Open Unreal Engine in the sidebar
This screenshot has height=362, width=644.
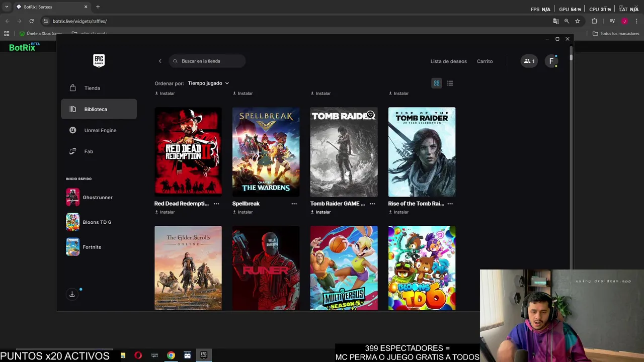(x=99, y=130)
